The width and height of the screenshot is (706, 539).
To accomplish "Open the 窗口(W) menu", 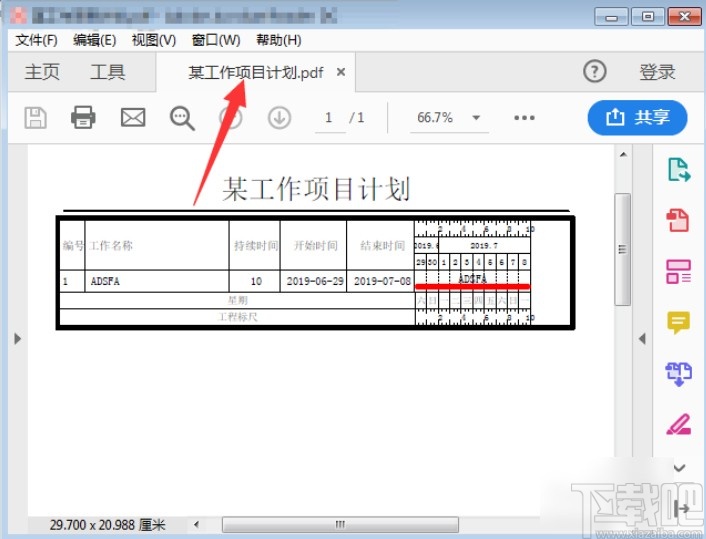I will 216,40.
